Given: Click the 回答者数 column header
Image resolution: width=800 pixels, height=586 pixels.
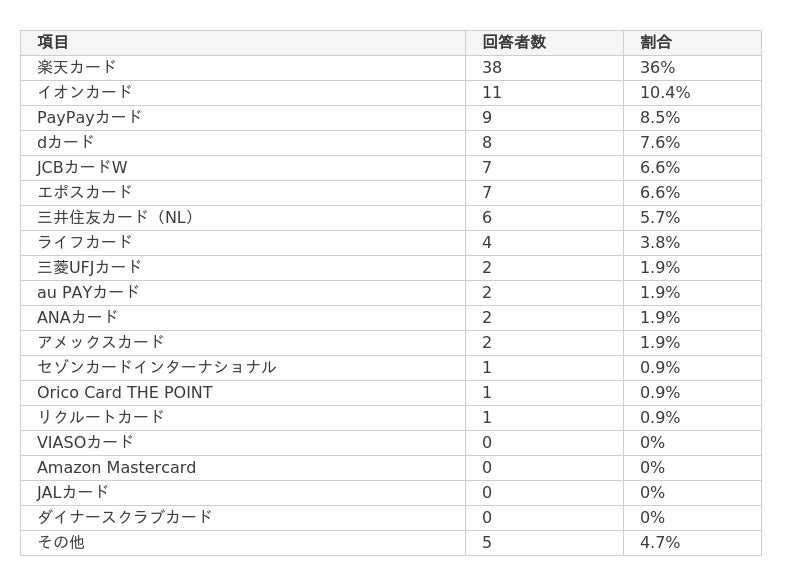Looking at the screenshot, I should coord(514,42).
